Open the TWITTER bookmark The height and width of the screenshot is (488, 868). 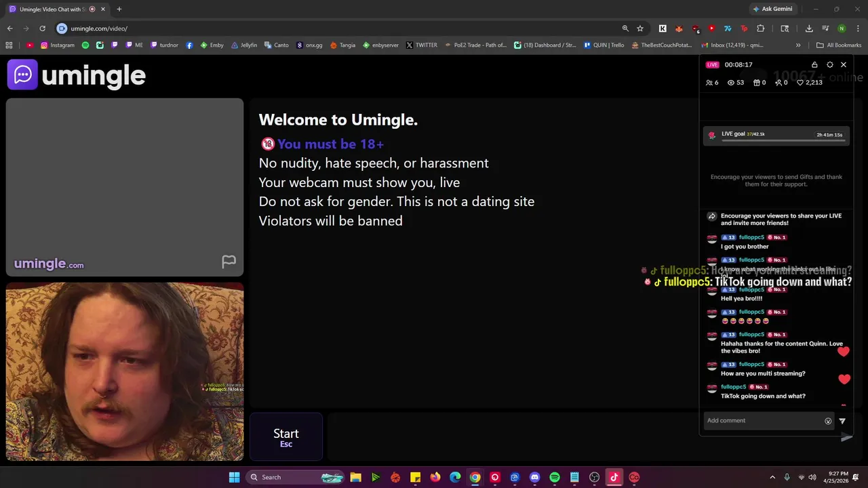tap(422, 45)
